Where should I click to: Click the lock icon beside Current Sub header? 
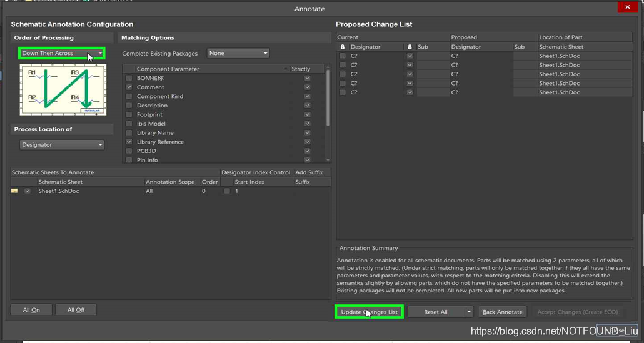[x=410, y=47]
